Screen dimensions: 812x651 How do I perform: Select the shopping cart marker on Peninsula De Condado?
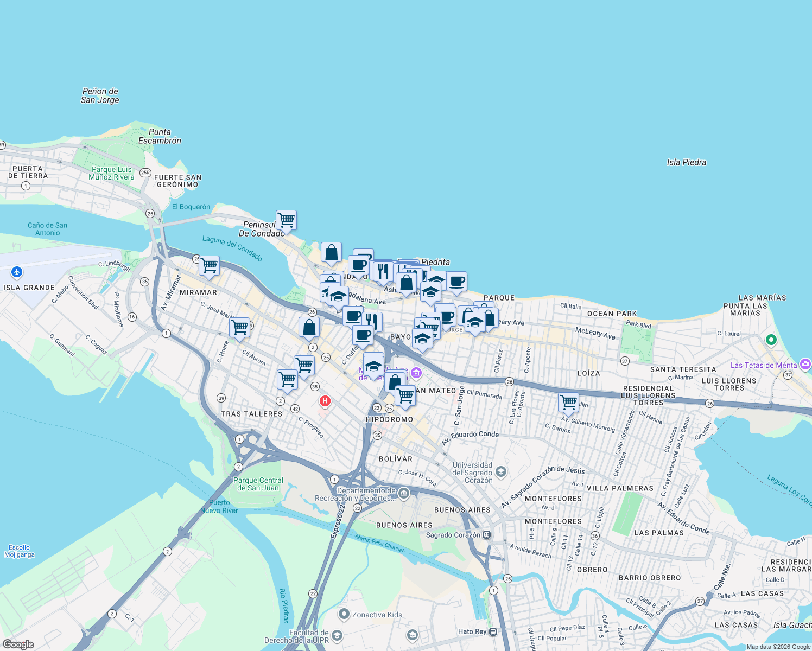286,220
